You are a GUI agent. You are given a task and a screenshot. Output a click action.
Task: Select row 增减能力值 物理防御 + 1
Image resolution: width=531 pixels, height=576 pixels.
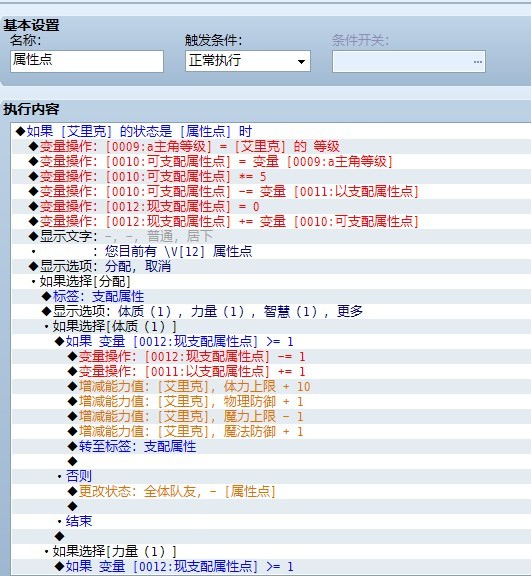point(271,402)
